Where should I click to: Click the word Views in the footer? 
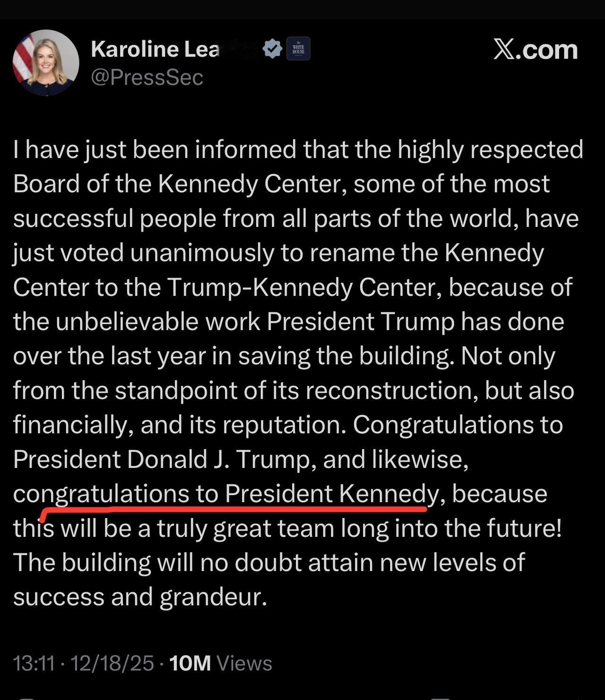pos(244,663)
